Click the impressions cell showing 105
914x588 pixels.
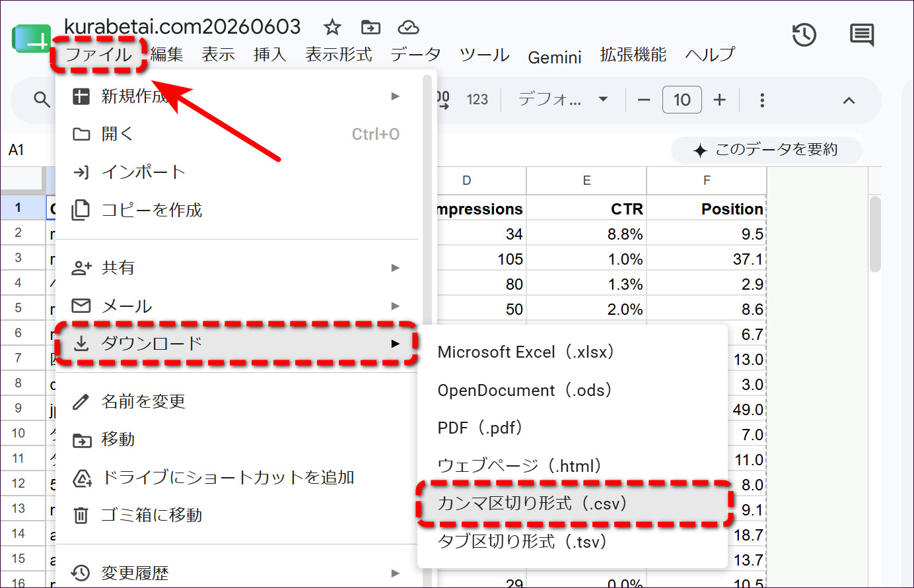(481, 259)
